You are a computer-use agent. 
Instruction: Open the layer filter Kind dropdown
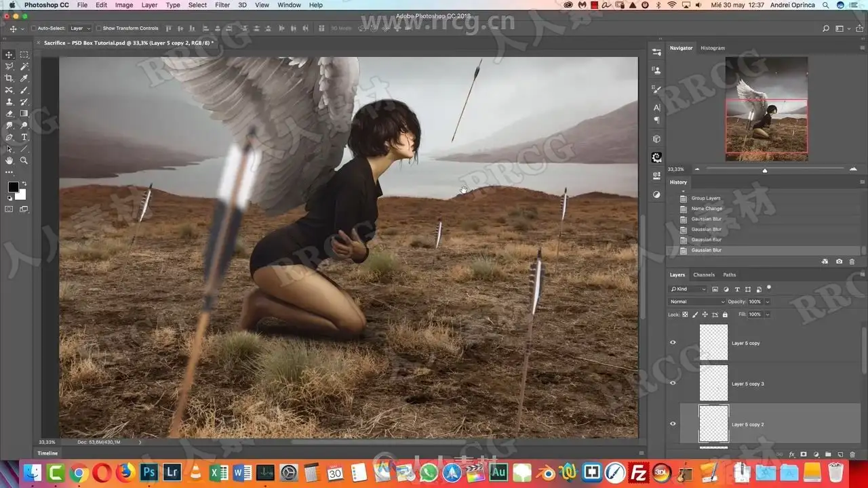pyautogui.click(x=688, y=289)
